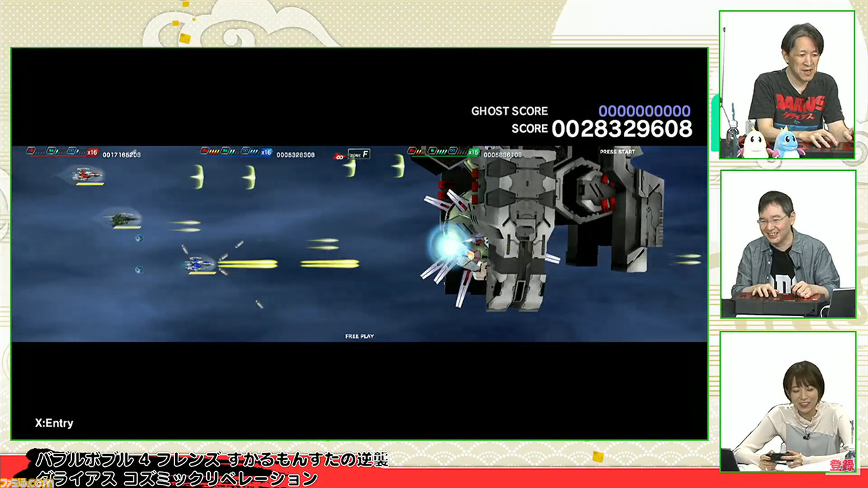Click player two score 0005328308

pos(295,155)
